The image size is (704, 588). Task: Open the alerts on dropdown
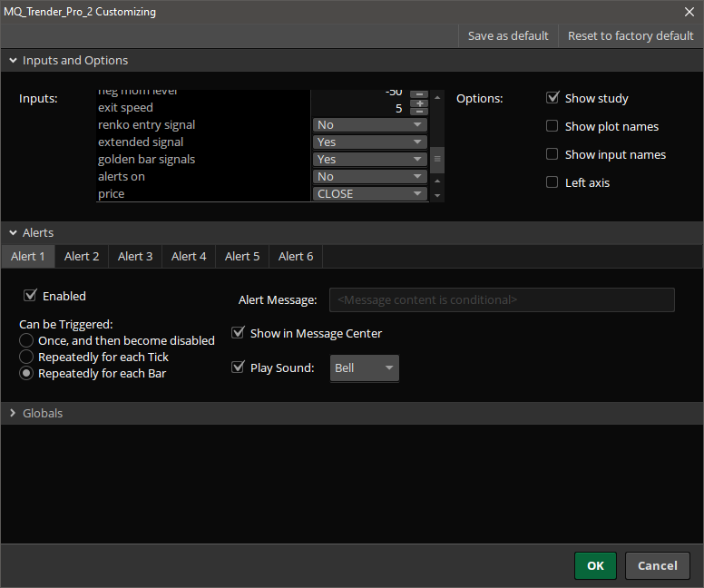pos(369,177)
